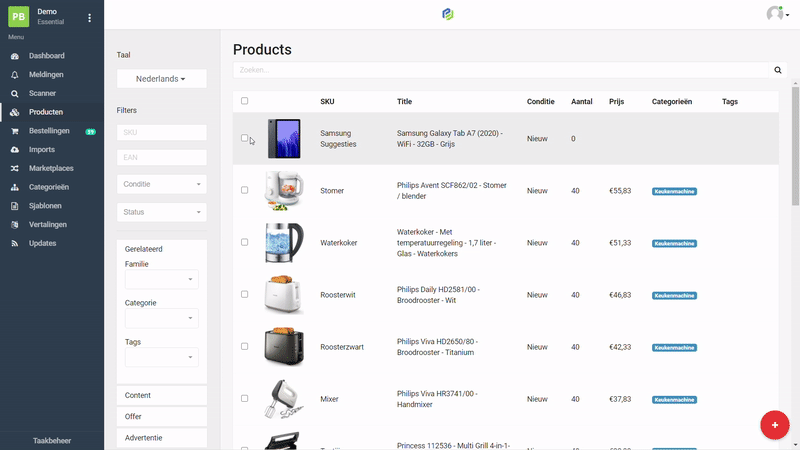Click the Imports cloud icon
Screen dimensions: 800x450
[x=14, y=150]
